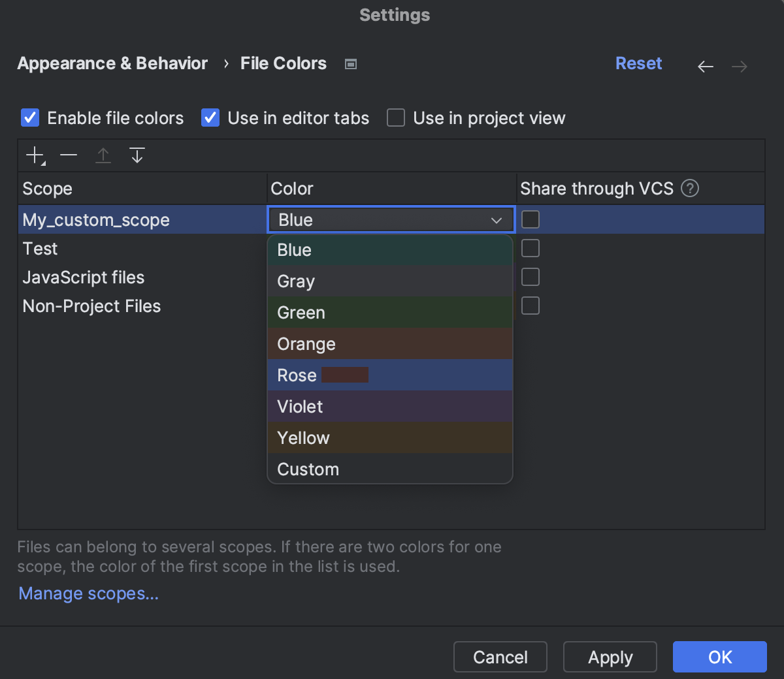Apply the settings changes
This screenshot has width=784, height=679.
click(610, 657)
